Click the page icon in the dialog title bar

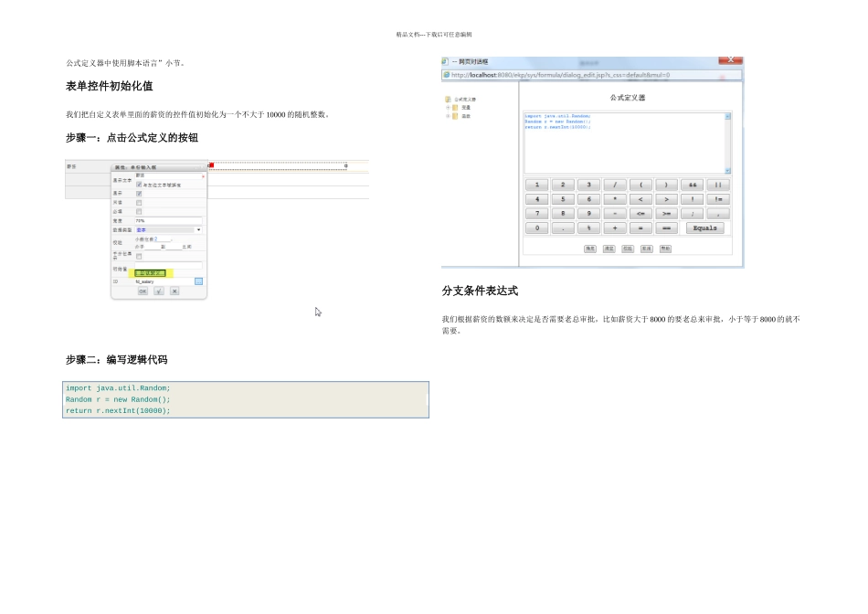445,61
